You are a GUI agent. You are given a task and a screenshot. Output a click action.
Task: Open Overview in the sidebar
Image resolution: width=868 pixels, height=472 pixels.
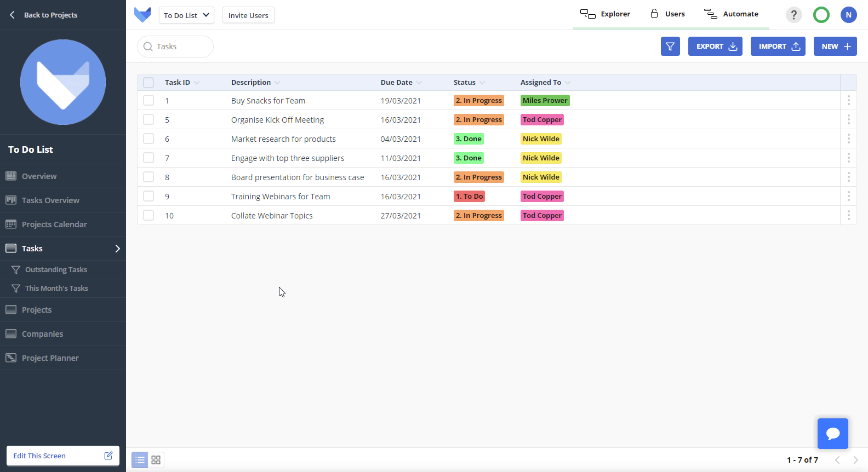63,176
